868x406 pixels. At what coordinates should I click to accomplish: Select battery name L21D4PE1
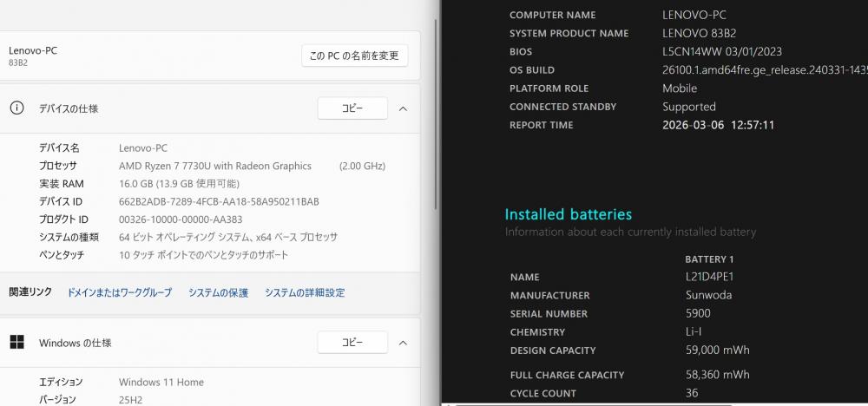pyautogui.click(x=709, y=277)
